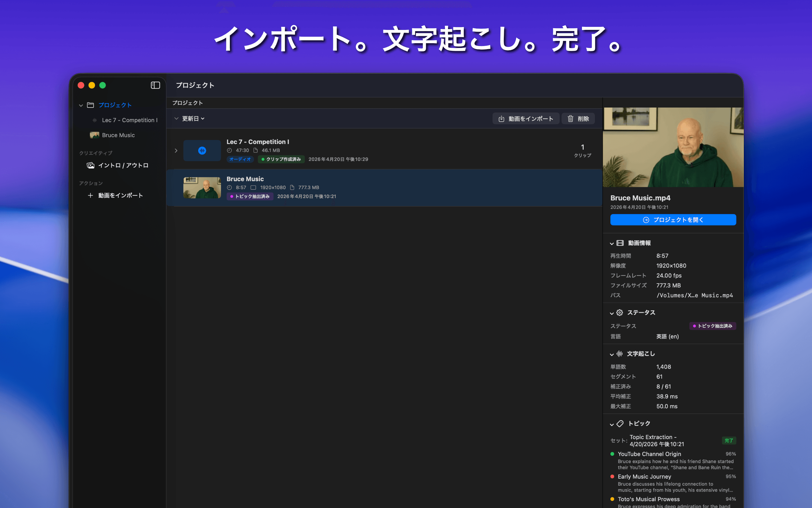Click the plus icon for 動画をインポート in sidebar
The image size is (812, 508).
click(x=90, y=195)
